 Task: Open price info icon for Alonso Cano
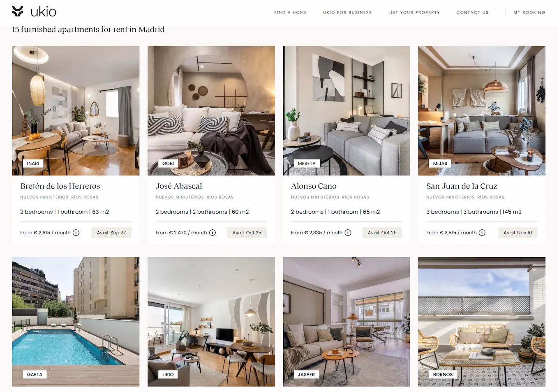pos(348,233)
